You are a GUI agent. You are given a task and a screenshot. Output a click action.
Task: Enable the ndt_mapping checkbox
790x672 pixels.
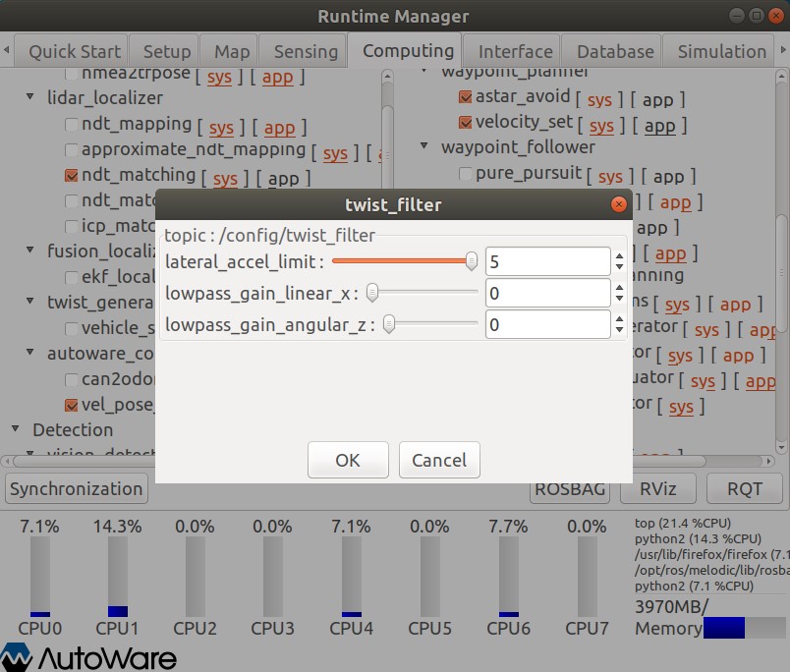tap(72, 125)
